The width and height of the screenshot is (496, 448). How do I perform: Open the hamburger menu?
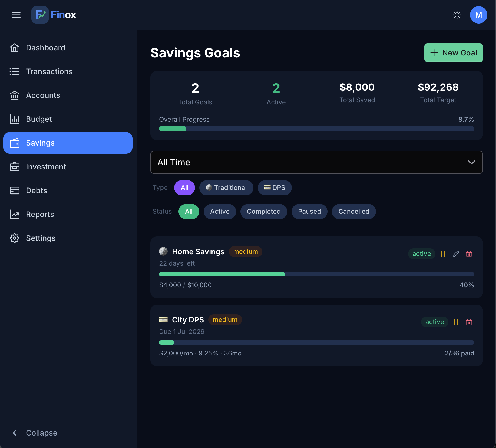[x=16, y=15]
